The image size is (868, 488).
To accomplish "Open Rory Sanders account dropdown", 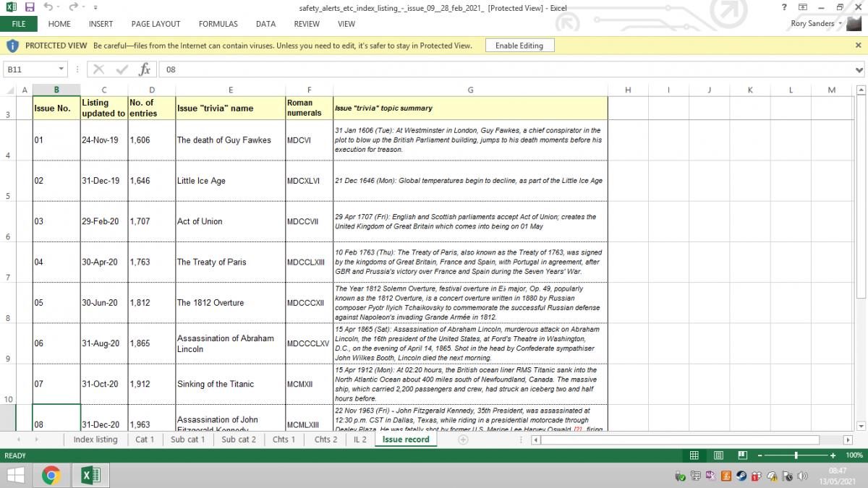I will [817, 24].
